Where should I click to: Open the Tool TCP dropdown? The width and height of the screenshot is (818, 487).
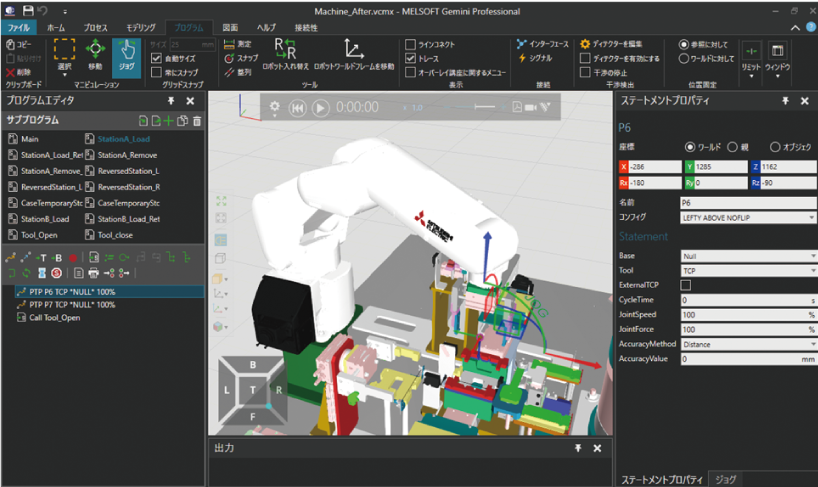tap(748, 270)
